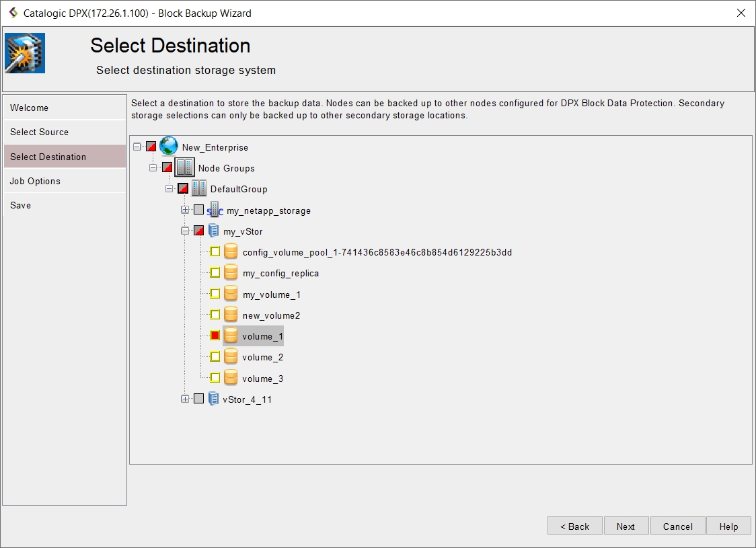The width and height of the screenshot is (756, 548).
Task: Click the my_config_replica volume icon
Action: [231, 273]
